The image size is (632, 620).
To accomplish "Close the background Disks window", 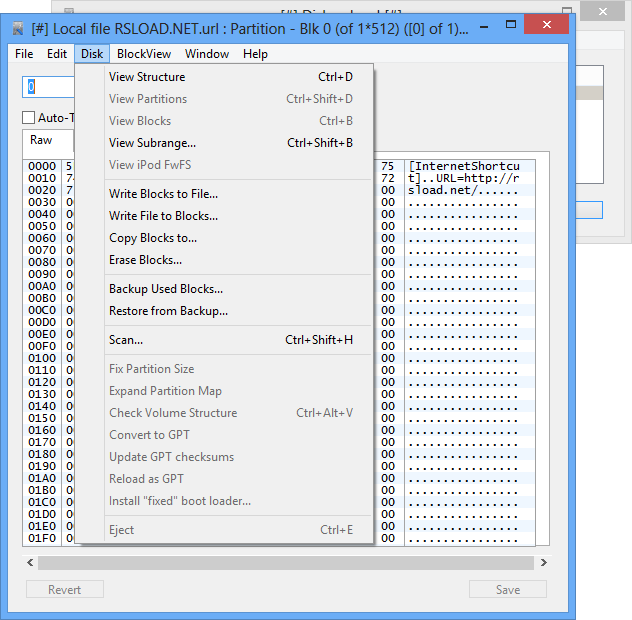I will (603, 11).
